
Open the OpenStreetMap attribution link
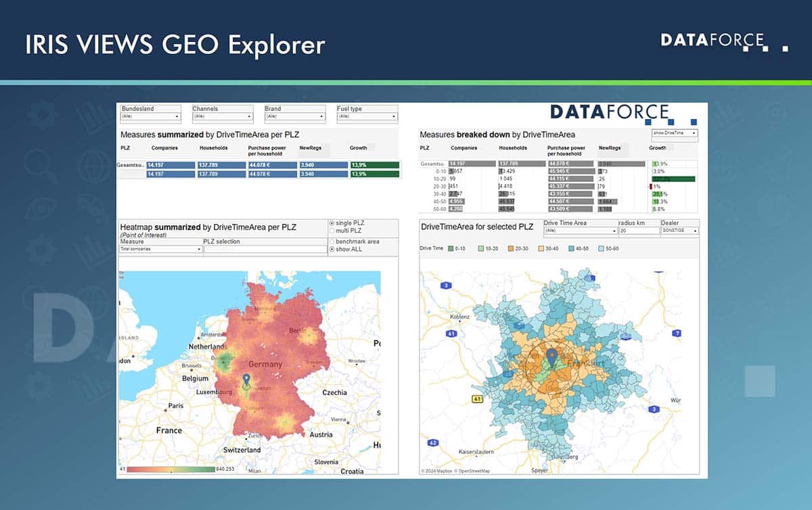point(474,471)
